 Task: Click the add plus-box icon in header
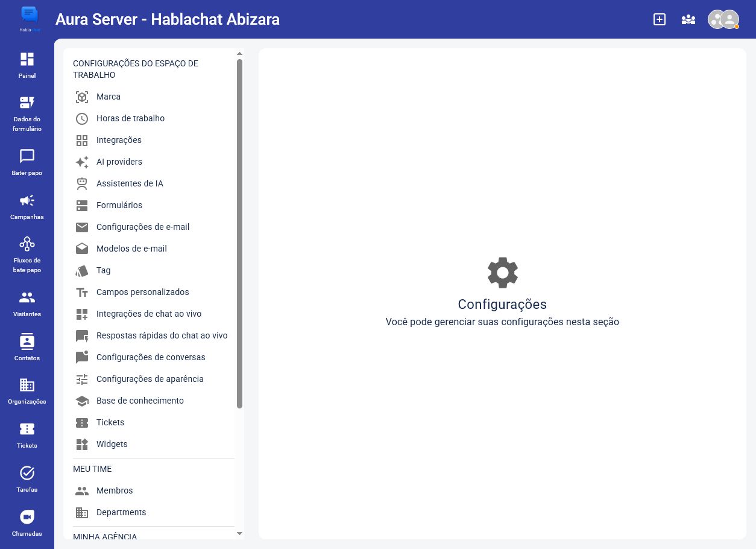click(x=660, y=19)
